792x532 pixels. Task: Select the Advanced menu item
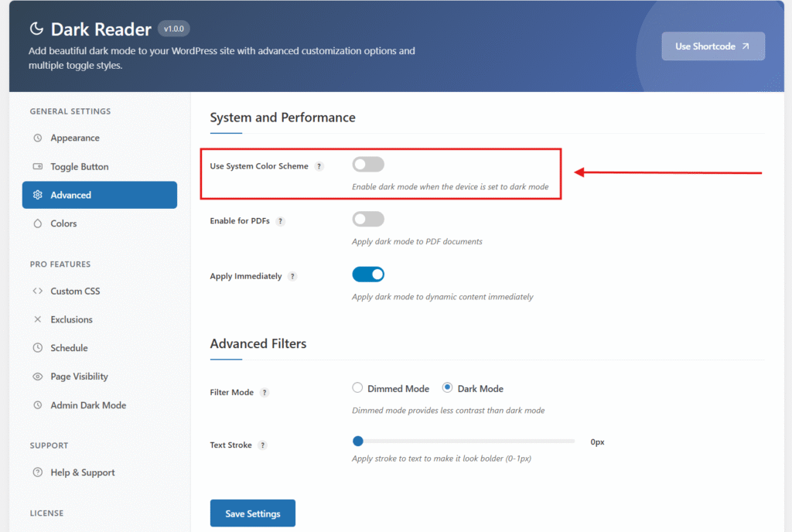coord(100,195)
